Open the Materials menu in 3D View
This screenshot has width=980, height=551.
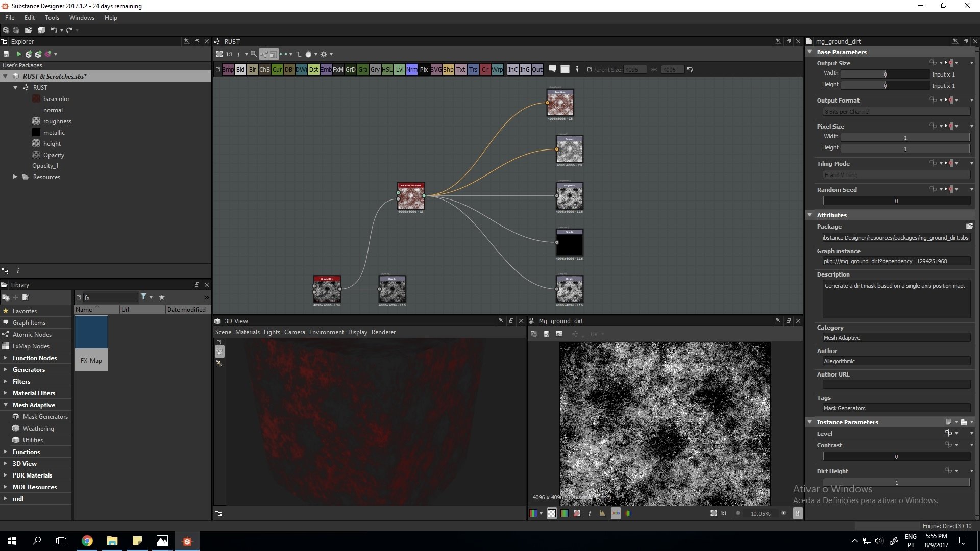(x=248, y=332)
